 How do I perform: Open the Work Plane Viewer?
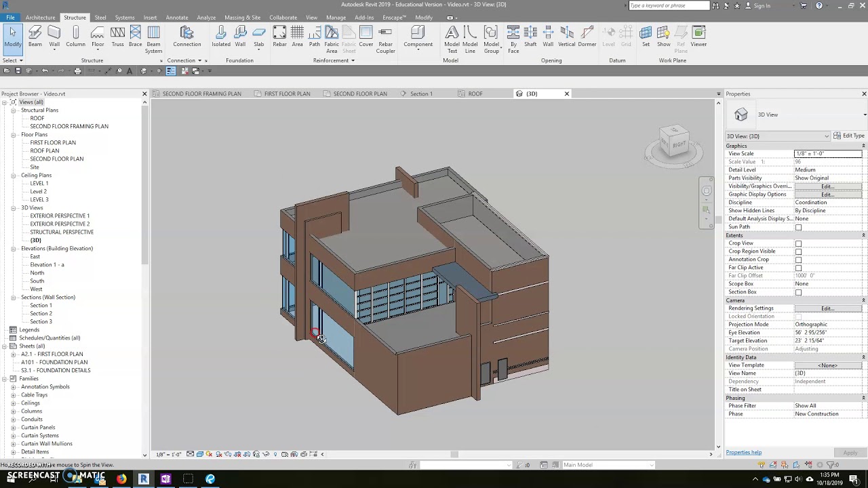[x=698, y=37]
